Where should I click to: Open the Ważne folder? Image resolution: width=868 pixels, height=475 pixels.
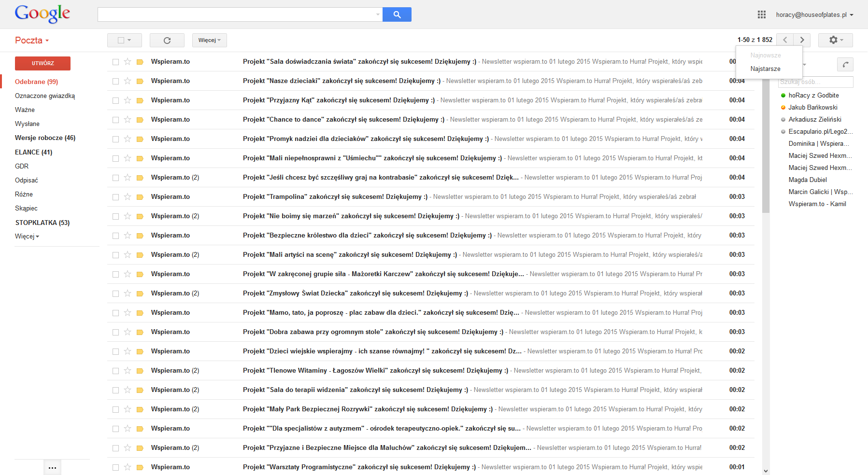pos(25,110)
